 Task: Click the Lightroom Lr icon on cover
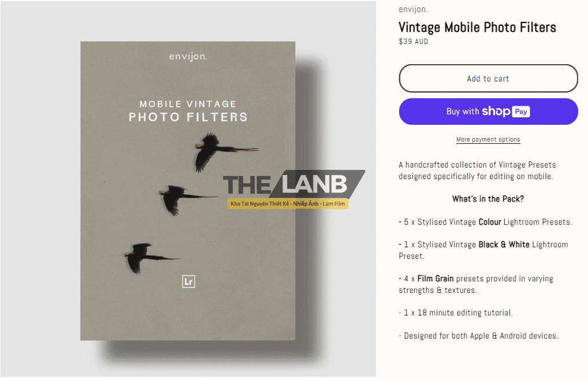(x=188, y=281)
